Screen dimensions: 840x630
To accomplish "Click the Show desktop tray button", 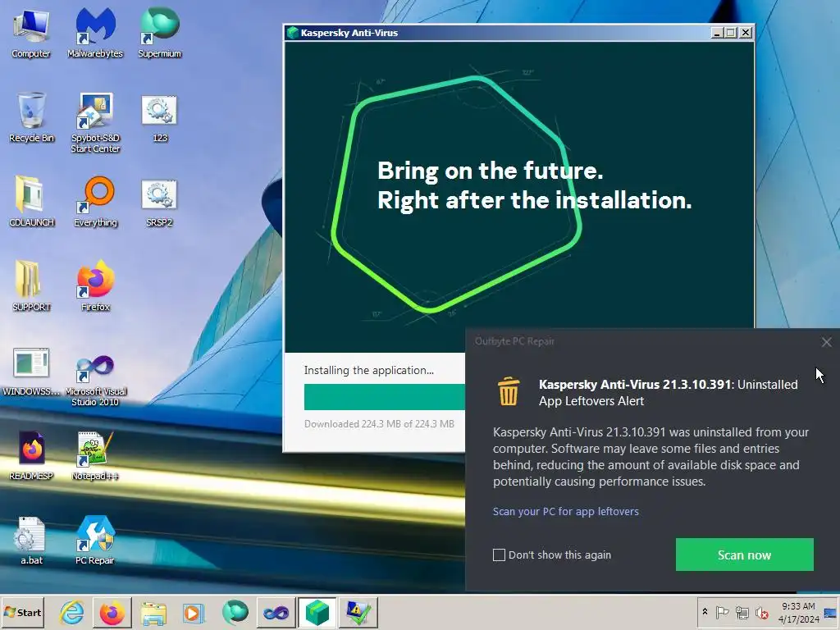I will click(831, 612).
